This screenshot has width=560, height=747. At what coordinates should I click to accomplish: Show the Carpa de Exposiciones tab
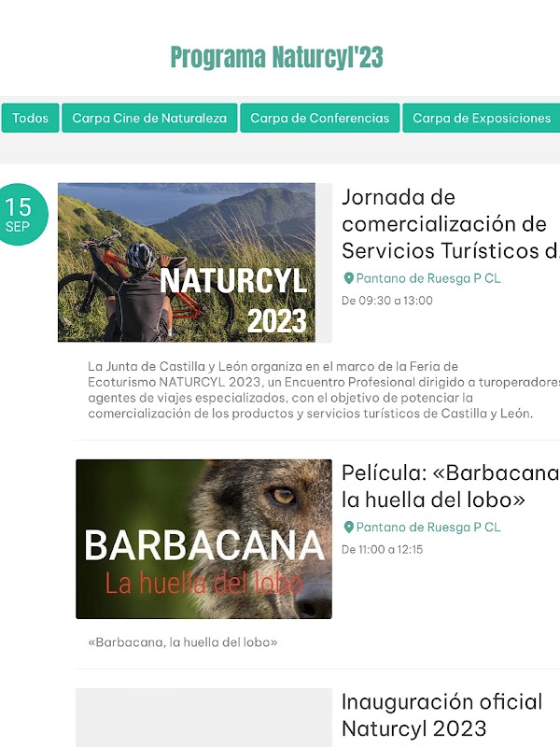tap(482, 118)
